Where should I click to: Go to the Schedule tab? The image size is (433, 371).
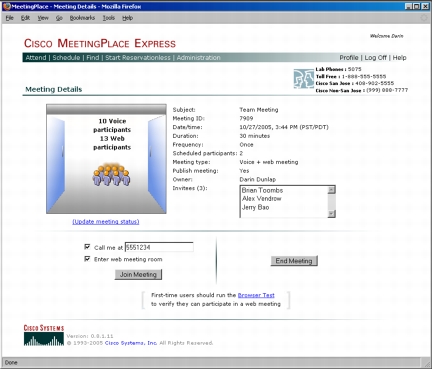66,58
